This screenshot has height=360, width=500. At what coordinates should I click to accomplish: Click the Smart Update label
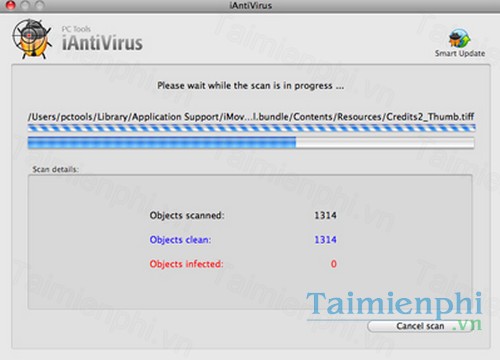tap(460, 53)
